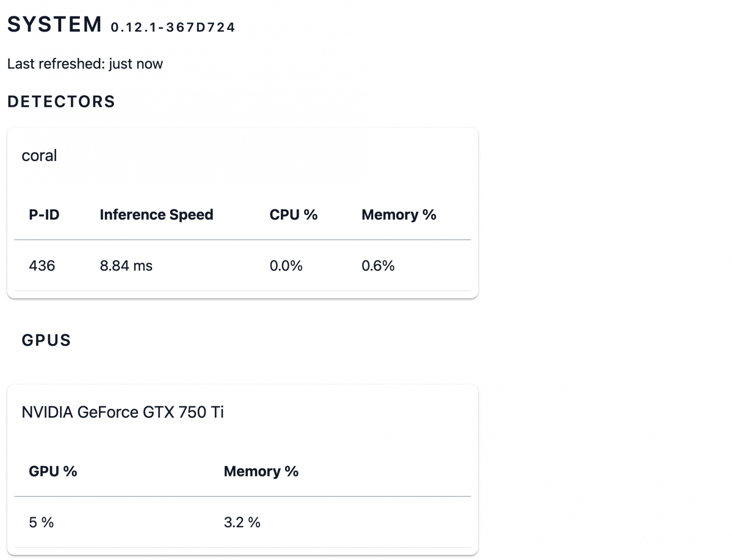
Task: Click the GPUS section heading
Action: click(x=46, y=340)
